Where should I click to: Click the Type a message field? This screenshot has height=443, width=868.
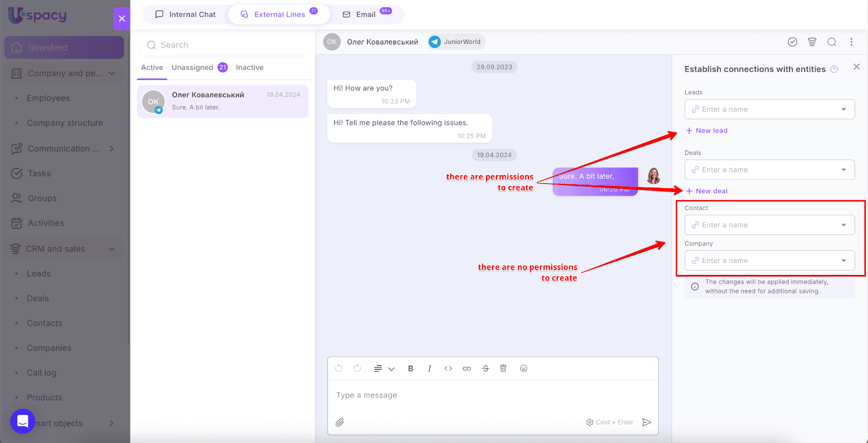488,395
